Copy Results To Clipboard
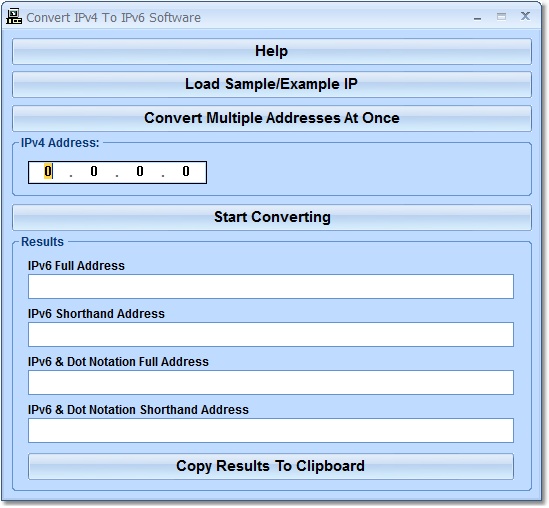This screenshot has height=508, width=549. point(271,466)
